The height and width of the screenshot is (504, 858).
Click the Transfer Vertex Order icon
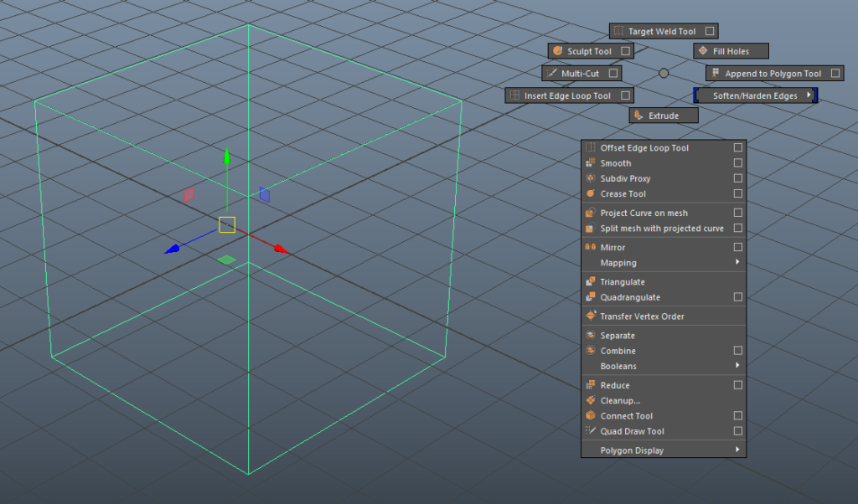click(x=591, y=316)
